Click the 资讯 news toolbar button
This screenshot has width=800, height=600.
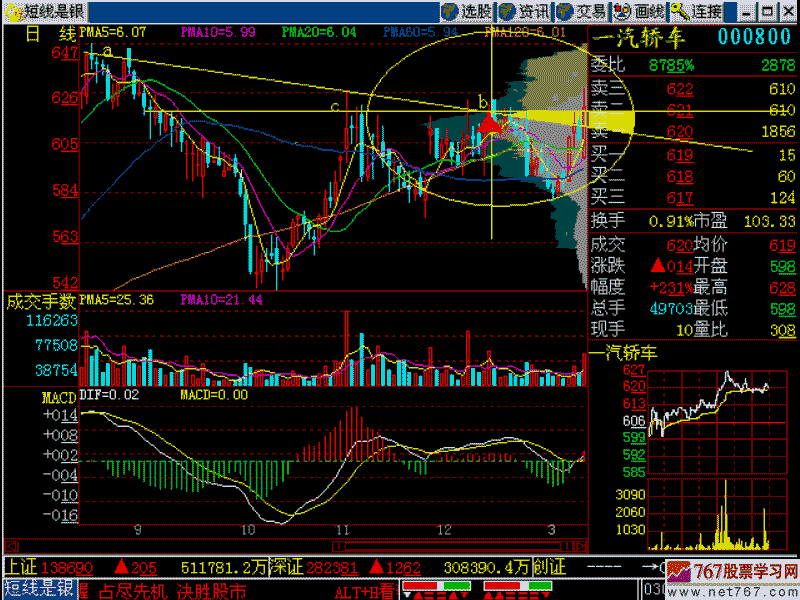tap(524, 11)
